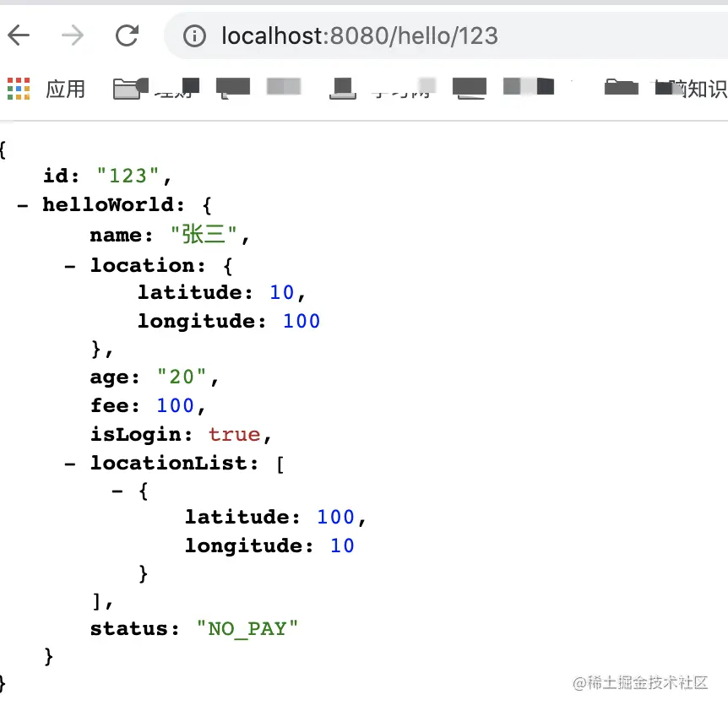Click the browser forward arrow
Viewport: 728px width, 711px height.
point(72,35)
